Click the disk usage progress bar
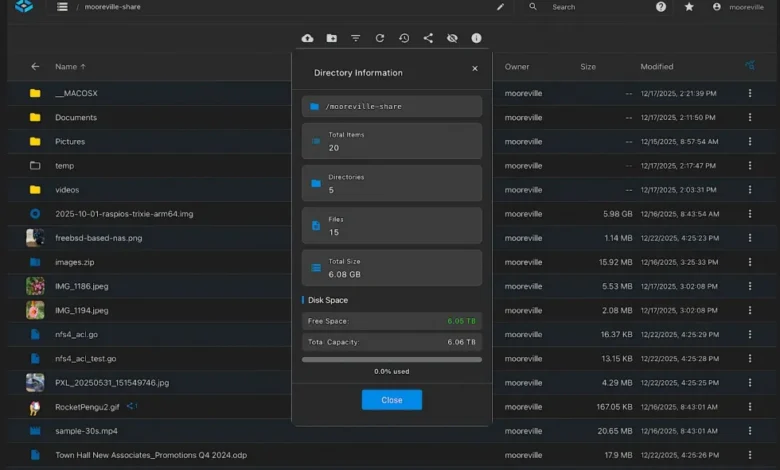Image resolution: width=780 pixels, height=470 pixels. point(392,360)
